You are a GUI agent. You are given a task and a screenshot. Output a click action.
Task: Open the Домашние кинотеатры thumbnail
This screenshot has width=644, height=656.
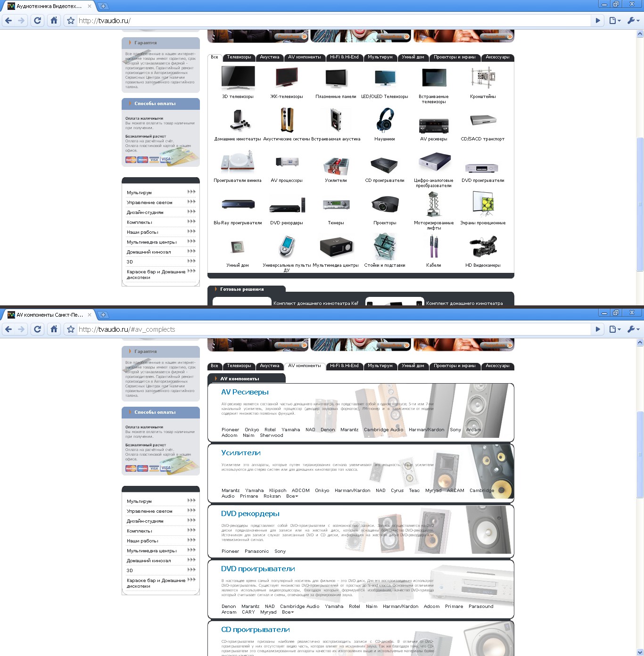(x=239, y=120)
